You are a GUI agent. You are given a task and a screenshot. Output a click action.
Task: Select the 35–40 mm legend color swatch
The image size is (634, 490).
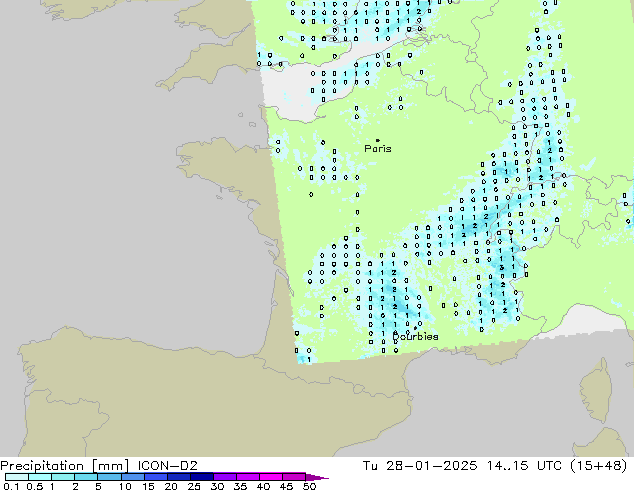click(248, 477)
